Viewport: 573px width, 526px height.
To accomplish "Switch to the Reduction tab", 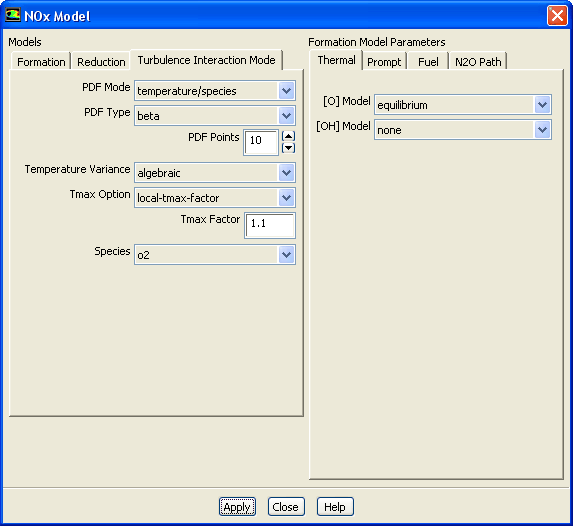I will (x=101, y=61).
